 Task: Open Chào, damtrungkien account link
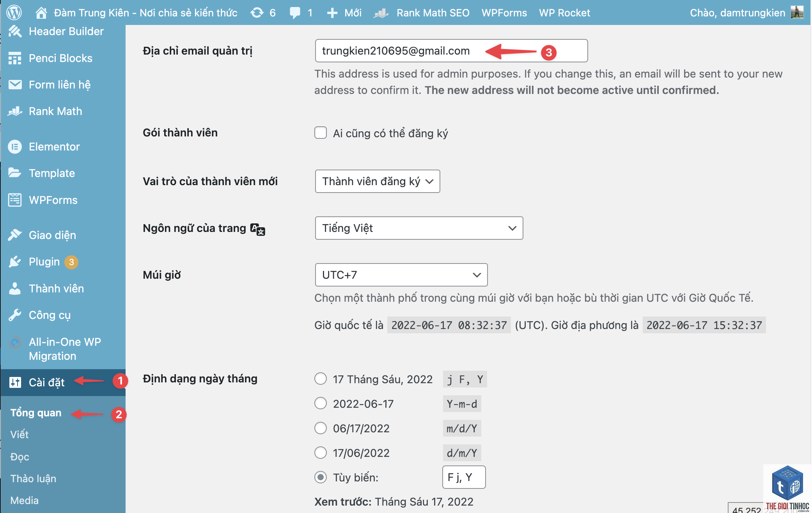(x=738, y=13)
